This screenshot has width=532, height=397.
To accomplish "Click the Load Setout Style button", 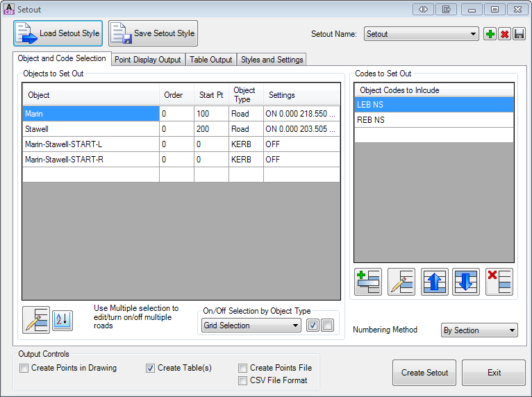I will pyautogui.click(x=58, y=33).
